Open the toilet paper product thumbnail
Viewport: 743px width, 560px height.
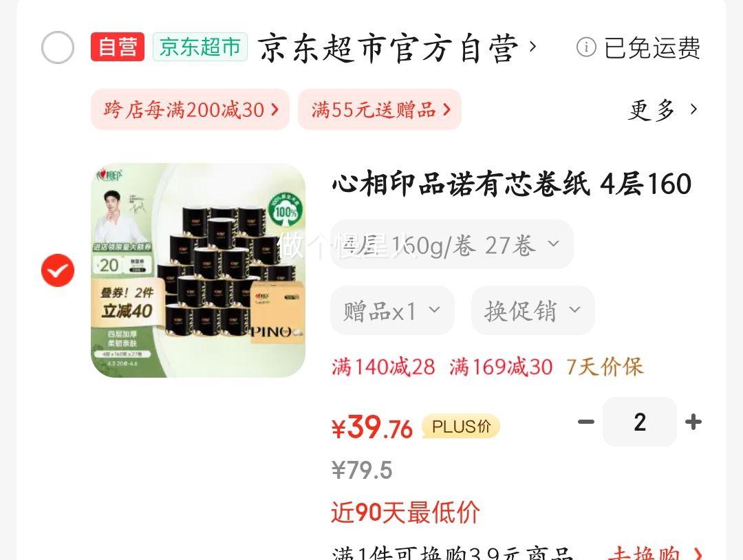pos(198,270)
